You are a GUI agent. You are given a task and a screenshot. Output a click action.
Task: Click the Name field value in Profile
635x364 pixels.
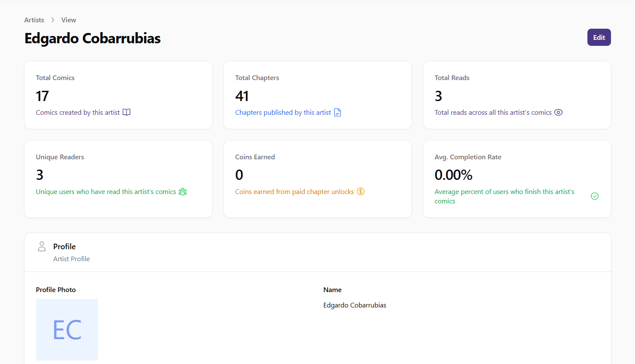click(355, 305)
